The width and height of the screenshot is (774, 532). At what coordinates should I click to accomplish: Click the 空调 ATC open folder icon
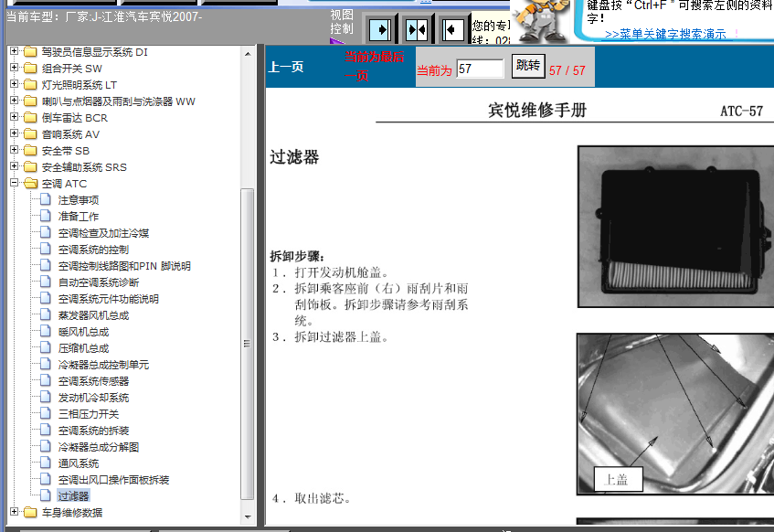pyautogui.click(x=30, y=183)
